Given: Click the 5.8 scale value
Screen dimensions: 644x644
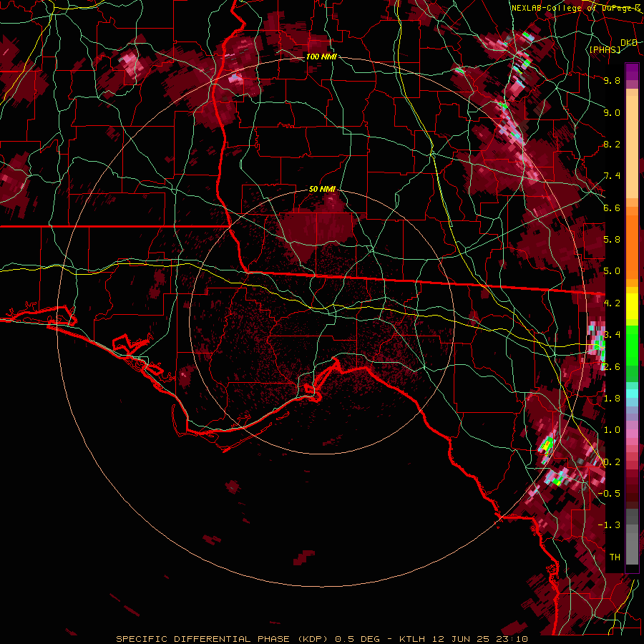Looking at the screenshot, I should (x=612, y=240).
